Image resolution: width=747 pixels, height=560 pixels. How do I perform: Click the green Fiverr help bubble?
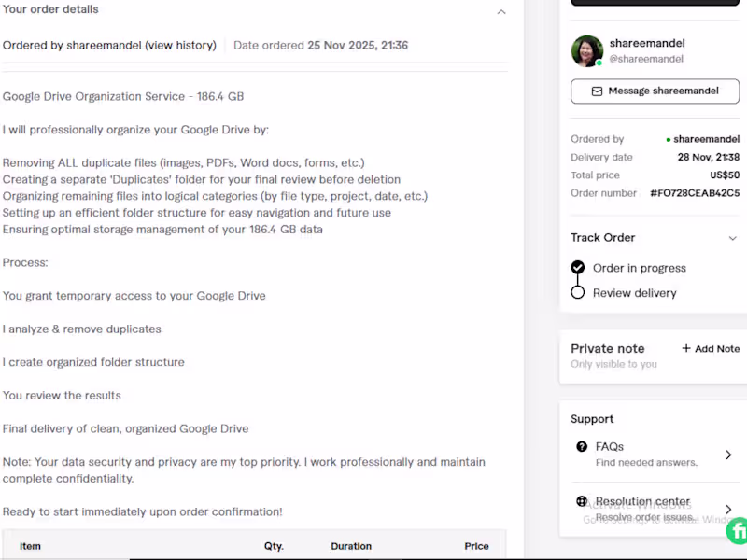[737, 530]
